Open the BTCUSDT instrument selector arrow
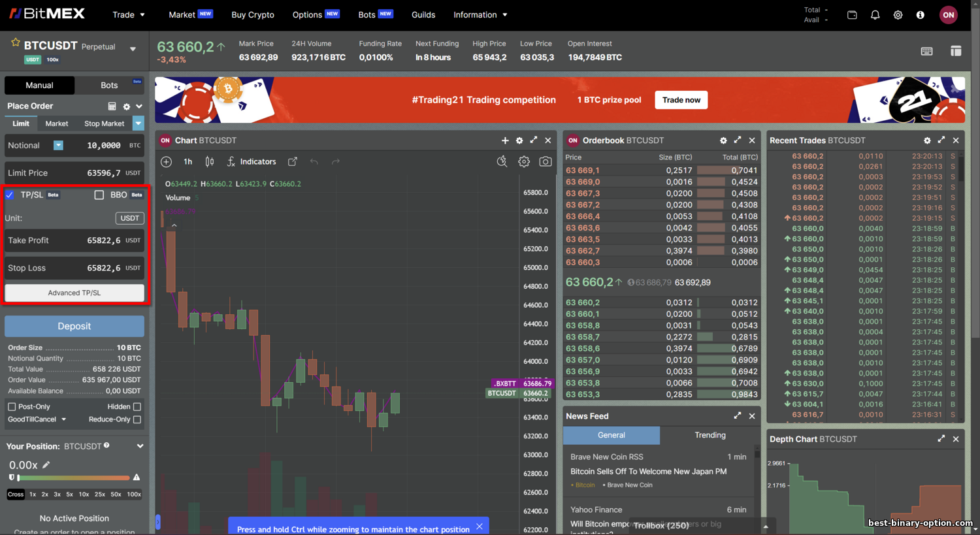Screen dimensions: 980x535 (x=133, y=49)
